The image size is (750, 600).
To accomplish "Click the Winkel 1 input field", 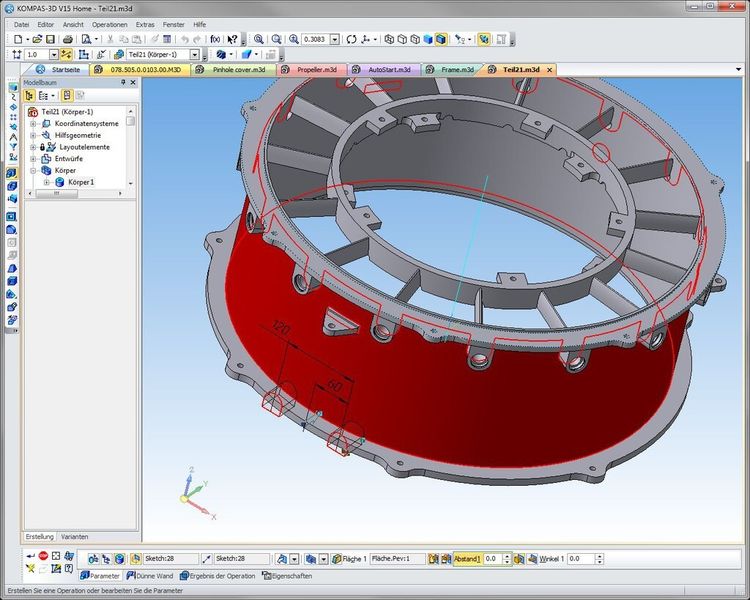I will point(580,559).
